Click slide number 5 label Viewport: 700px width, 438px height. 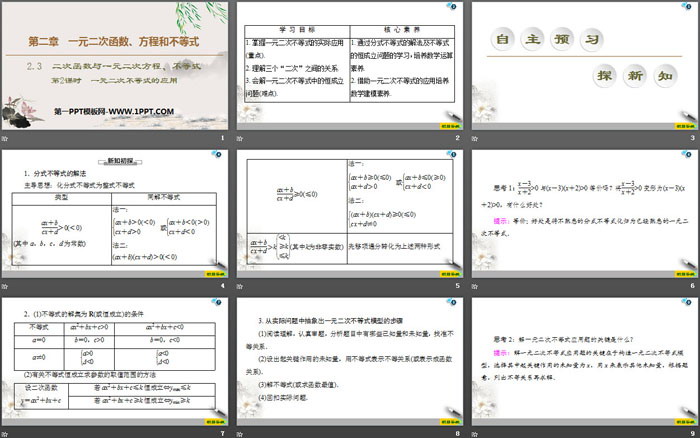(x=455, y=285)
